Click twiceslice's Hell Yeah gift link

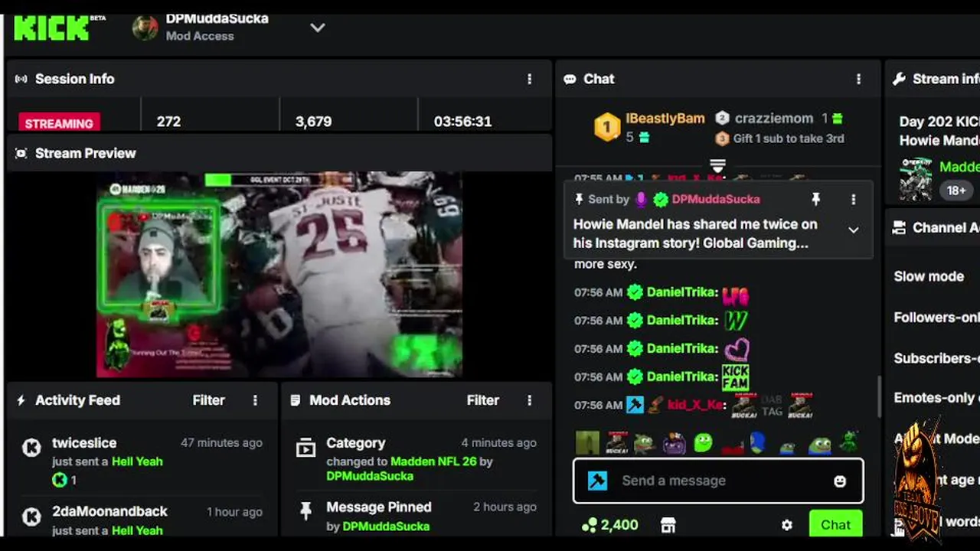click(x=137, y=461)
